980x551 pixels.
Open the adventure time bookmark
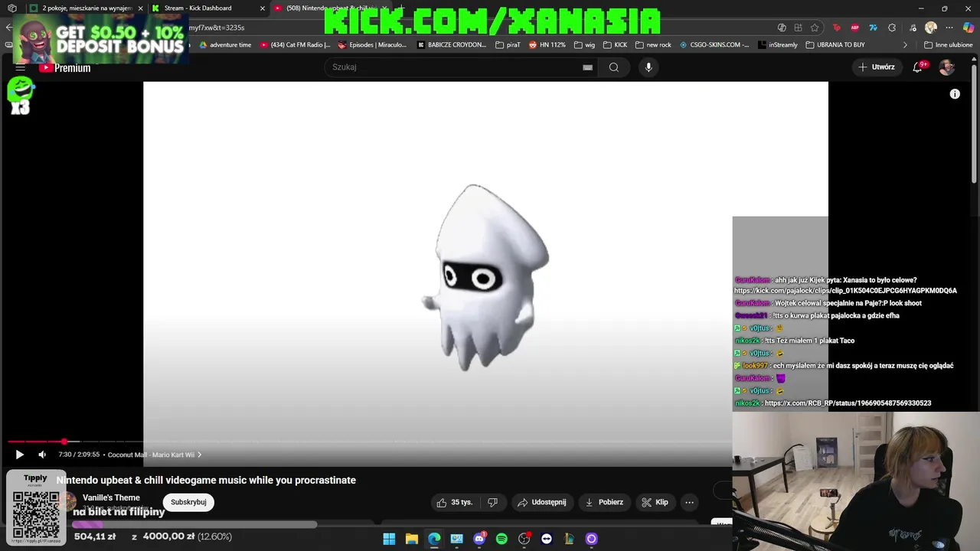click(225, 45)
